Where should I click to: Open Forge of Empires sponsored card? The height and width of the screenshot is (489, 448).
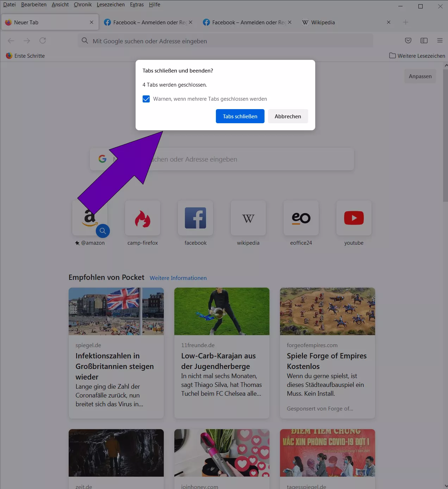point(328,353)
